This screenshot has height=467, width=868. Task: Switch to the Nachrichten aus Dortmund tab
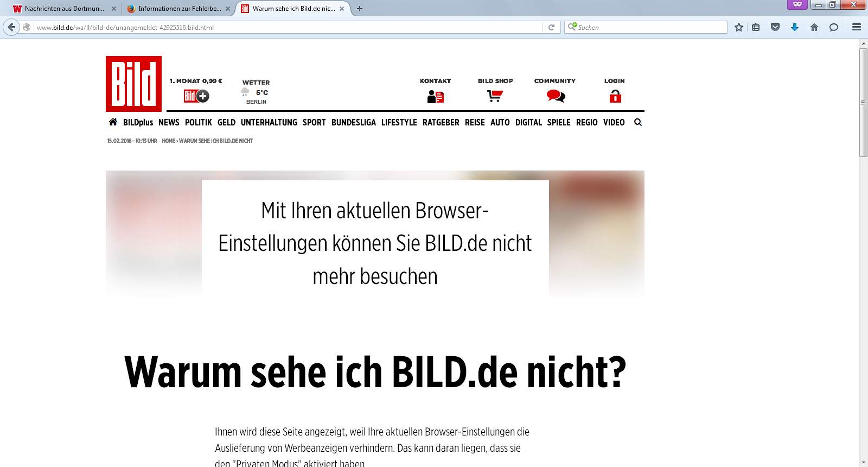(64, 9)
